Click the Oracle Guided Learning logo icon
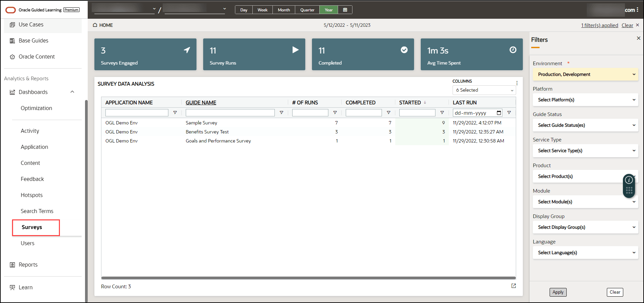 pyautogui.click(x=11, y=10)
